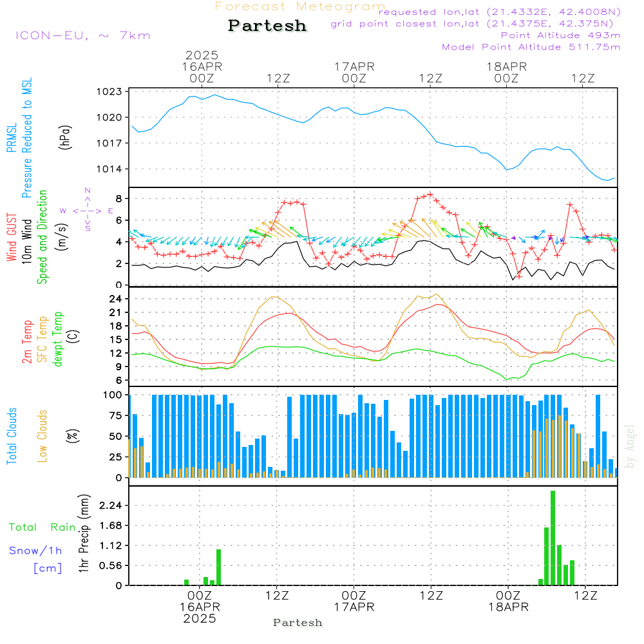Viewport: 644px width, 644px height.
Task: Click the W letter on the compass rose
Action: tap(63, 211)
